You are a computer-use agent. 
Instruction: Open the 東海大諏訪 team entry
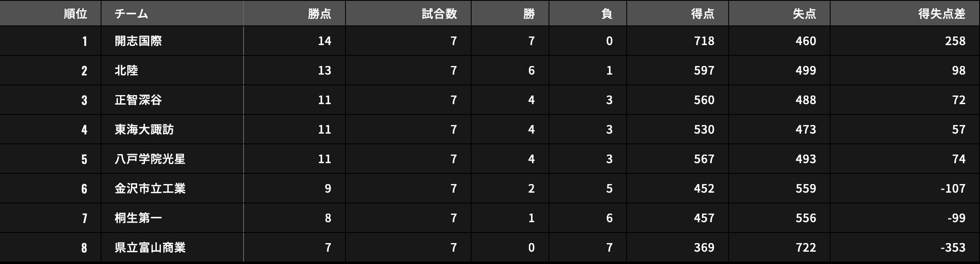[144, 130]
